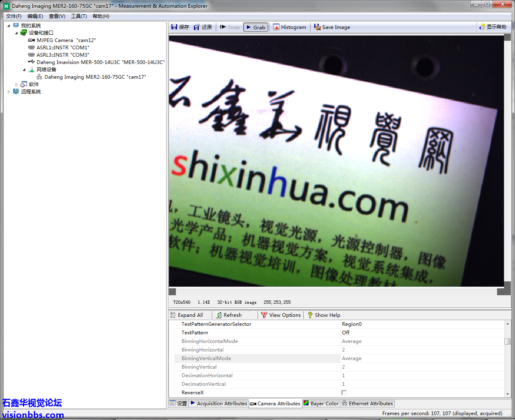
Task: Switch to the Acquisition Attributes tab
Action: [219, 404]
